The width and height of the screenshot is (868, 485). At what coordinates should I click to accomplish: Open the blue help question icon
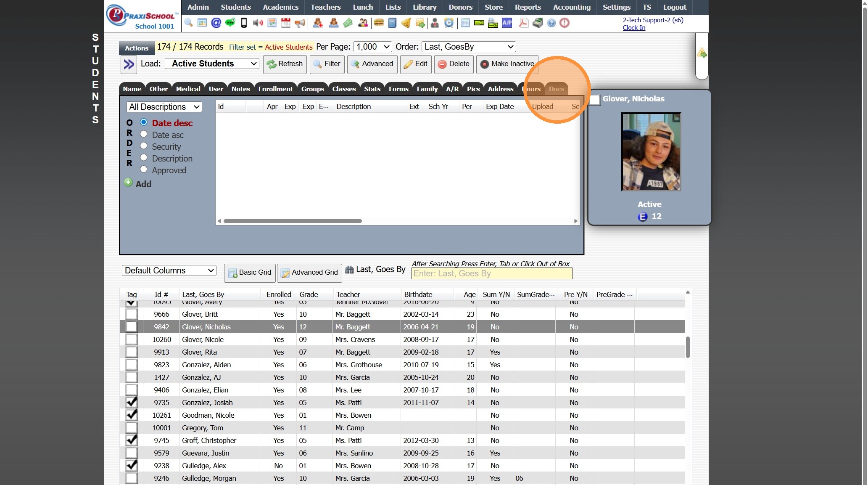click(551, 23)
